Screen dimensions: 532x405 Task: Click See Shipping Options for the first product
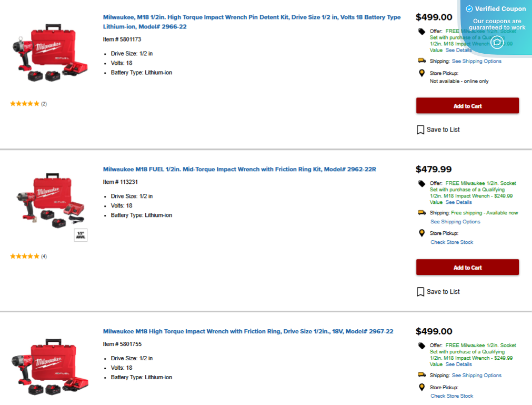(476, 61)
